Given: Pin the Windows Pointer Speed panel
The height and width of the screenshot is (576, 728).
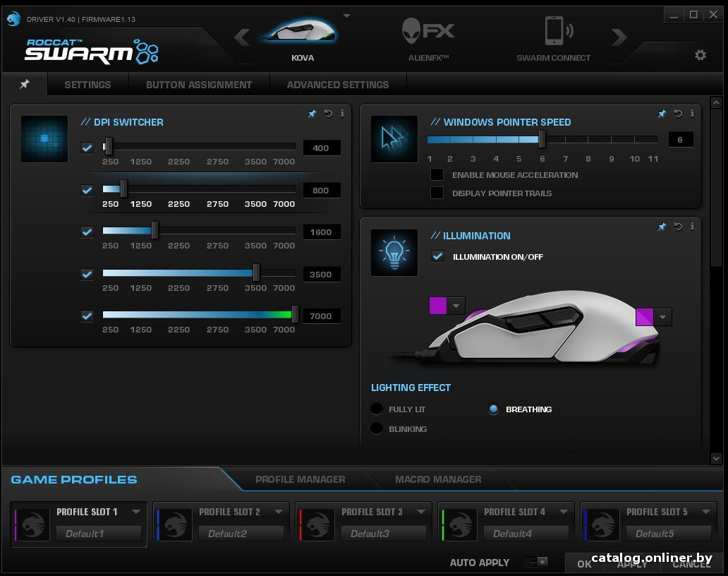Looking at the screenshot, I should click(662, 114).
